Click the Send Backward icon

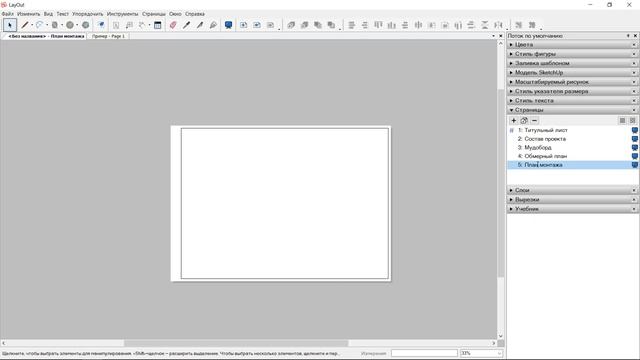click(x=318, y=25)
